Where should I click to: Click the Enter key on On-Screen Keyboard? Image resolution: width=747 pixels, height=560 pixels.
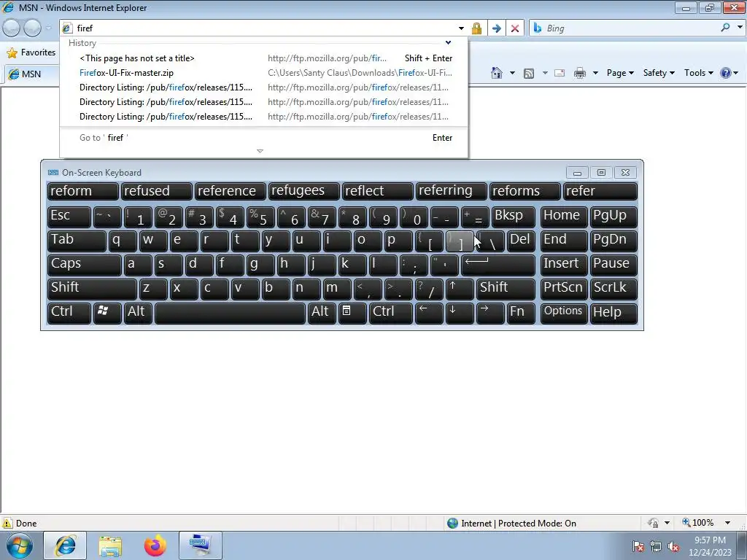498,265
